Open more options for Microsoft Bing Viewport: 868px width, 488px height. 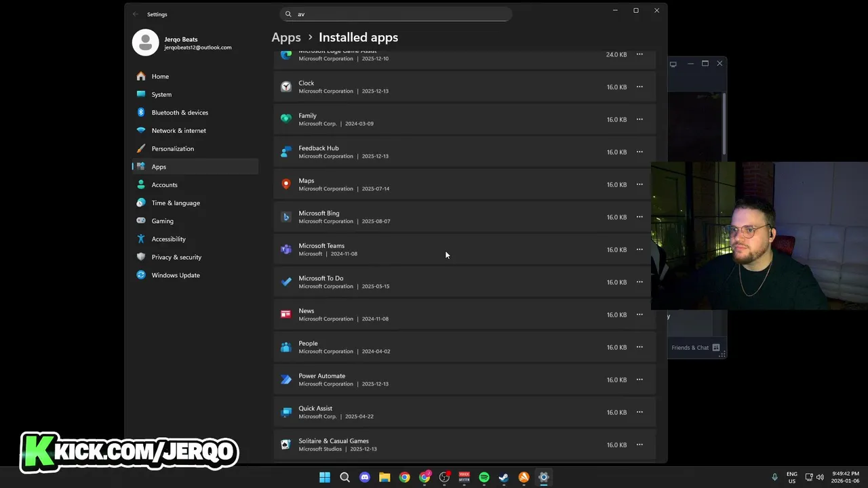pyautogui.click(x=639, y=217)
